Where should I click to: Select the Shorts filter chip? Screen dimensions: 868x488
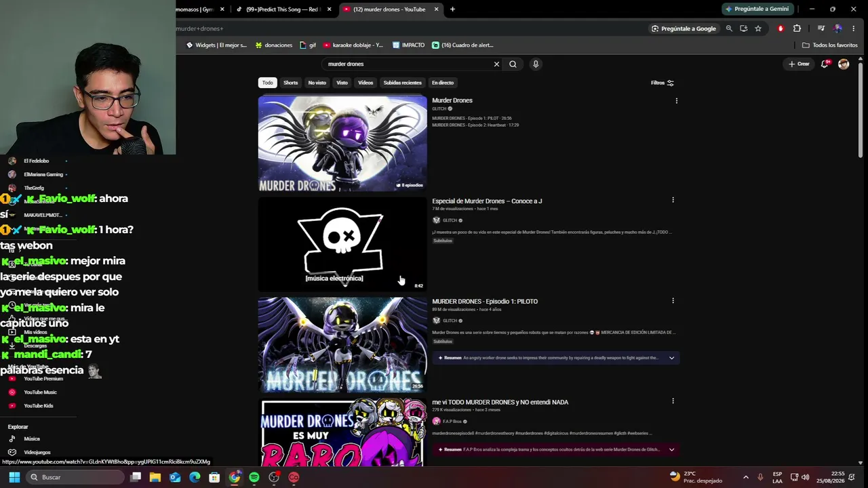coord(291,83)
